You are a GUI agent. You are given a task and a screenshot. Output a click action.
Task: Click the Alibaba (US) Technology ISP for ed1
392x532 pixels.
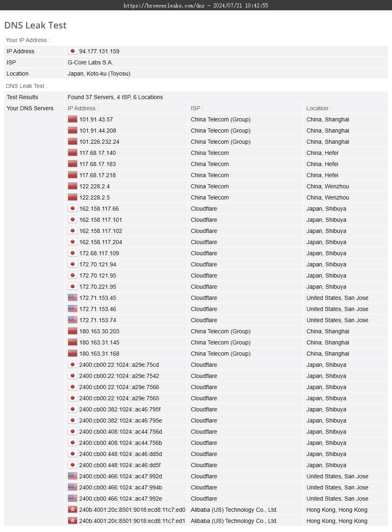click(234, 521)
